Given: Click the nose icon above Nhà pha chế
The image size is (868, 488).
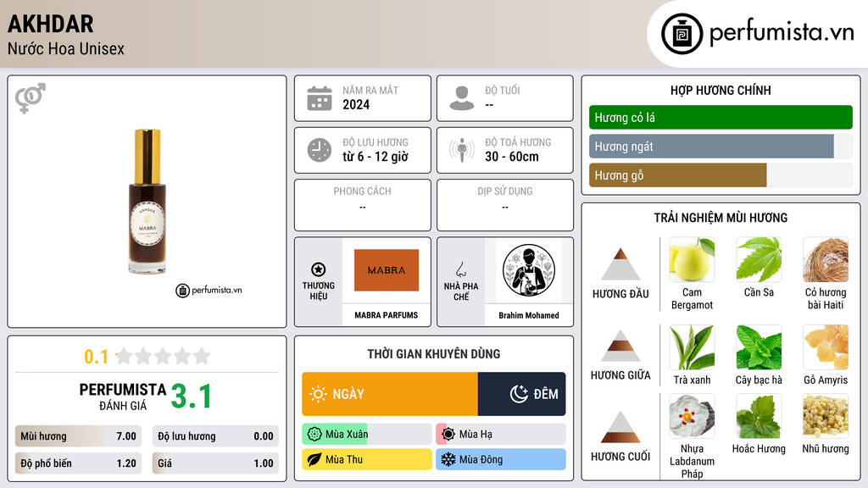Looking at the screenshot, I should pyautogui.click(x=460, y=269).
